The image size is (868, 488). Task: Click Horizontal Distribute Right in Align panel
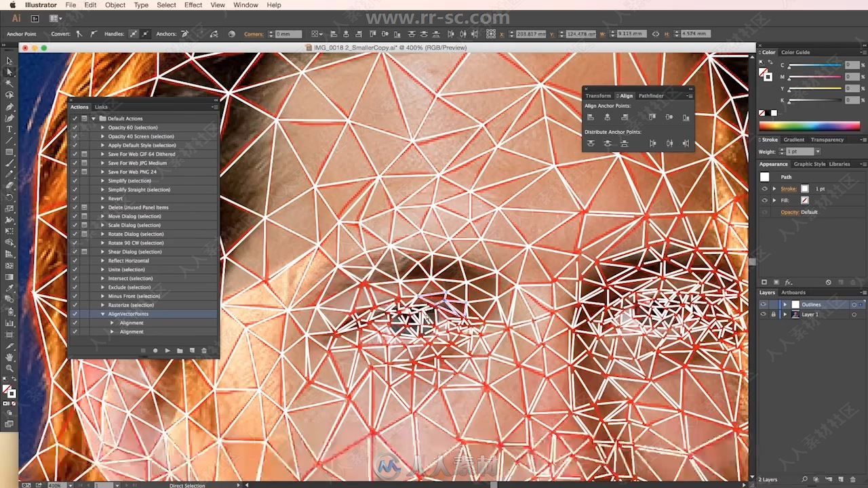[686, 143]
